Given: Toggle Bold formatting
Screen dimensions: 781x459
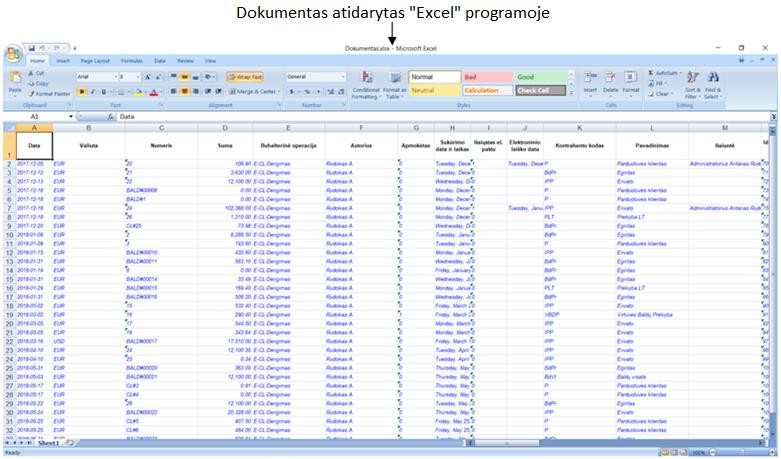Looking at the screenshot, I should [81, 92].
